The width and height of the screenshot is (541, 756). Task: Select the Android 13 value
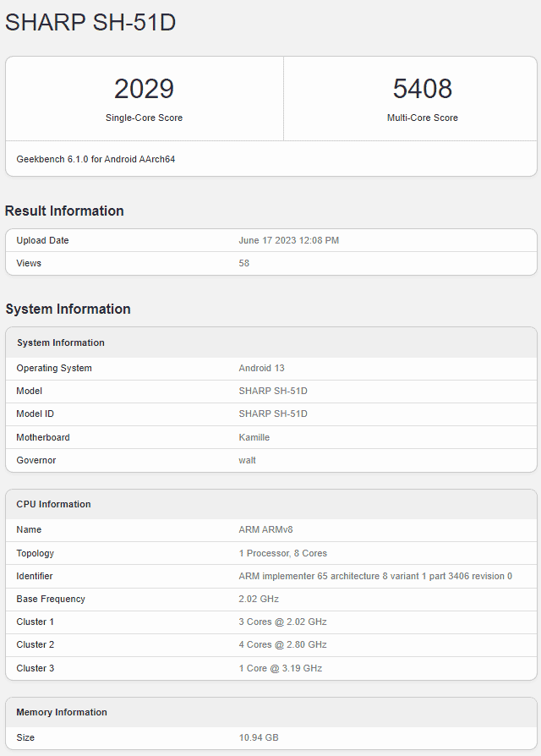point(261,368)
